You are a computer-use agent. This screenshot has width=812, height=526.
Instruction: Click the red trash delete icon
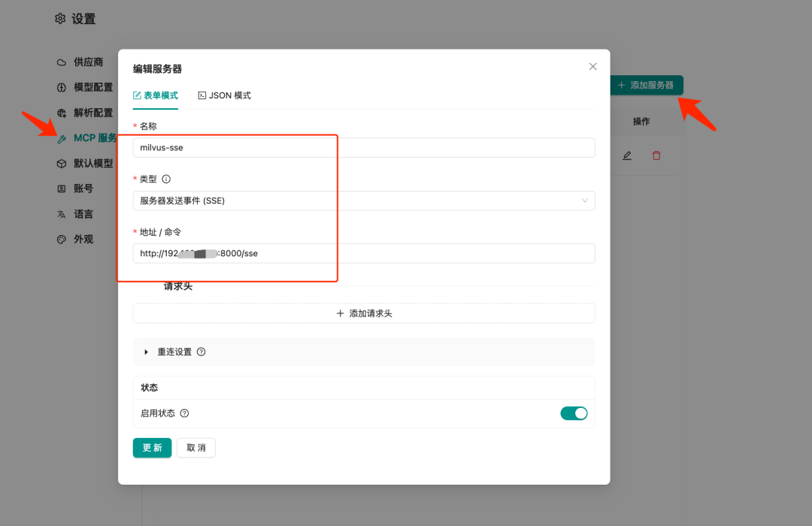[656, 156]
